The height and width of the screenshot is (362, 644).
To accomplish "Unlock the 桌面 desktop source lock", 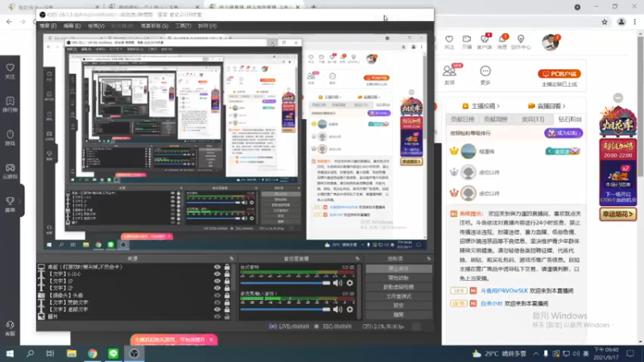I will coord(227,267).
